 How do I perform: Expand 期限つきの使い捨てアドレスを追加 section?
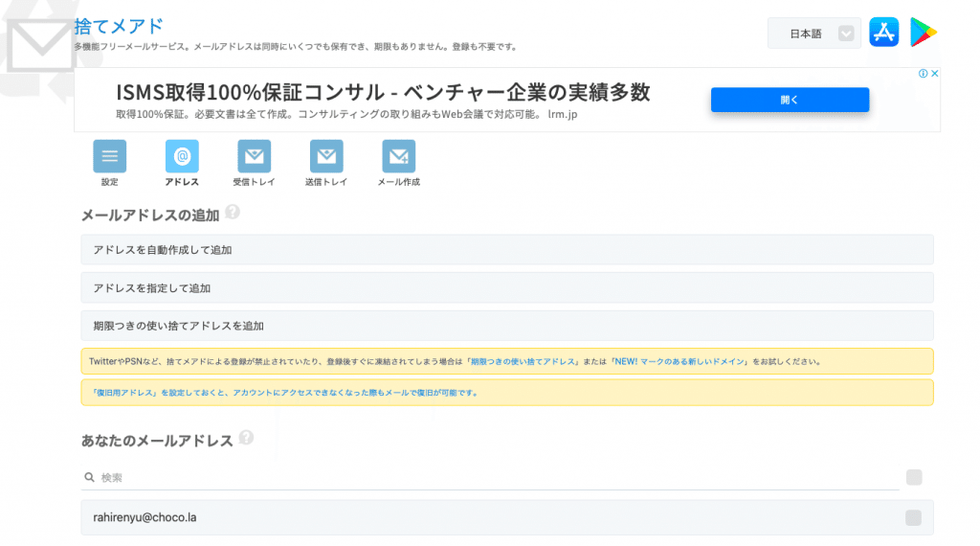tap(506, 326)
